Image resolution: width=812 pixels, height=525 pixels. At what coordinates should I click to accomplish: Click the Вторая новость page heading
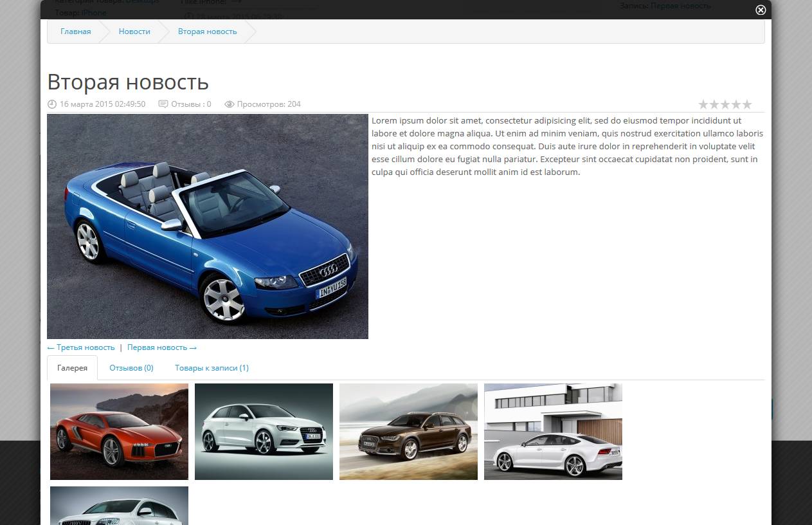128,82
